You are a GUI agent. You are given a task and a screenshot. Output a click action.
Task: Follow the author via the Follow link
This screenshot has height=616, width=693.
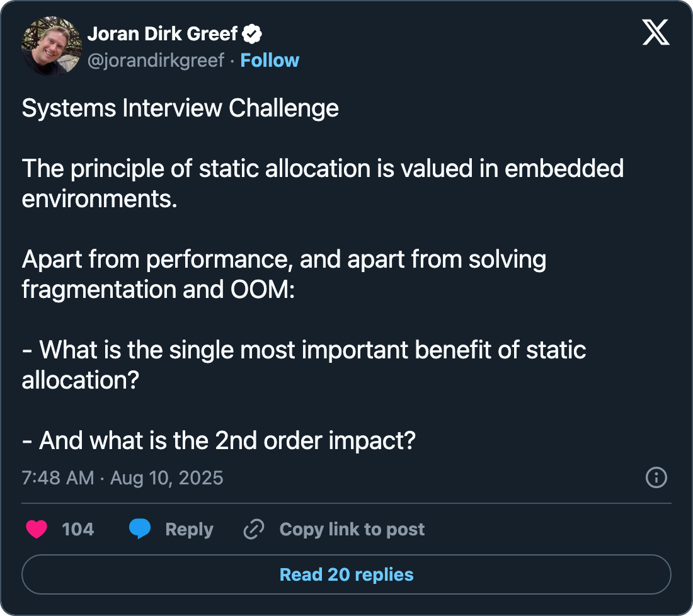(x=270, y=60)
